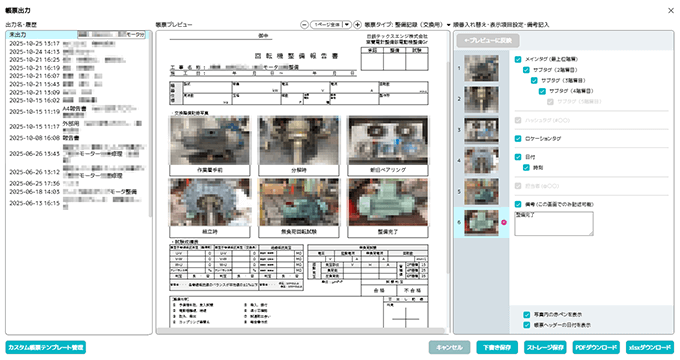680x360 pixels.
Task: Select history entry 2025-10-15 11:19
Action: click(77, 111)
